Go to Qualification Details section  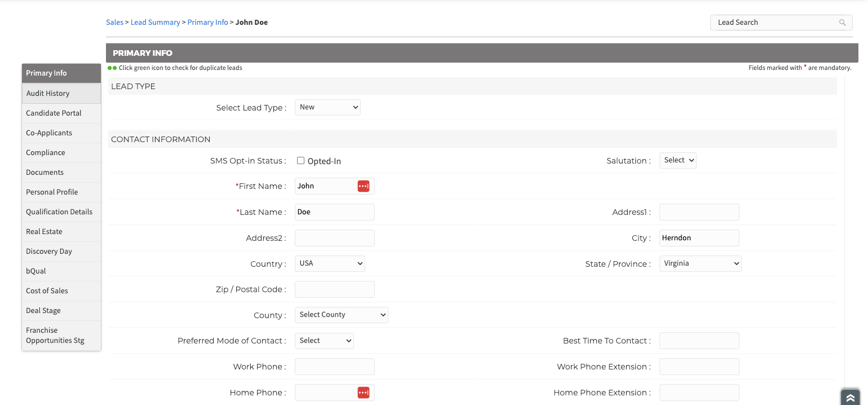(61, 212)
